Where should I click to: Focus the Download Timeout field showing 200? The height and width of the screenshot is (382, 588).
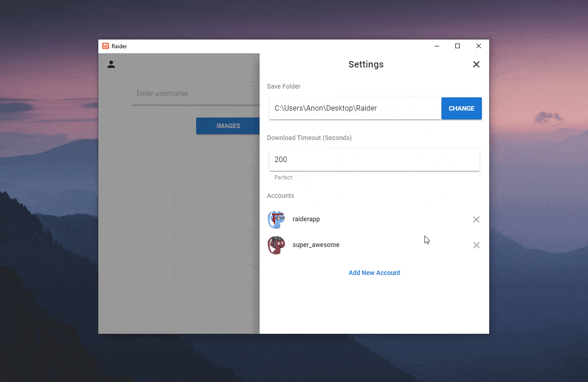pyautogui.click(x=374, y=160)
